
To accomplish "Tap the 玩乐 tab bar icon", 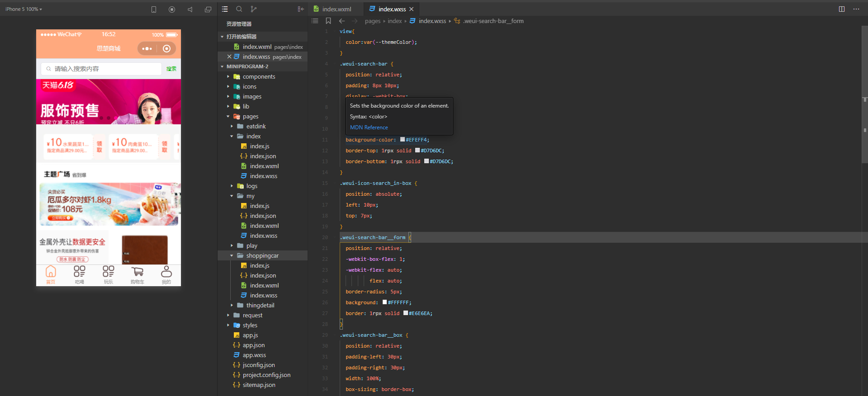I will click(109, 274).
